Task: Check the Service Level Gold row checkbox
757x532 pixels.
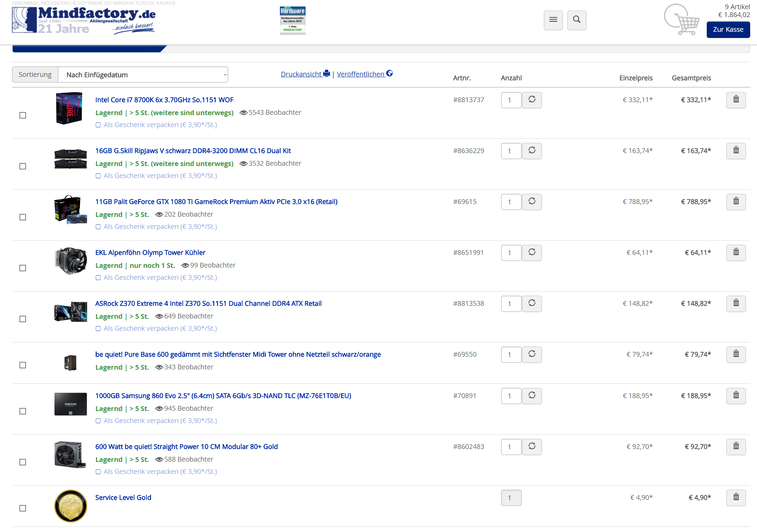Action: pyautogui.click(x=23, y=508)
